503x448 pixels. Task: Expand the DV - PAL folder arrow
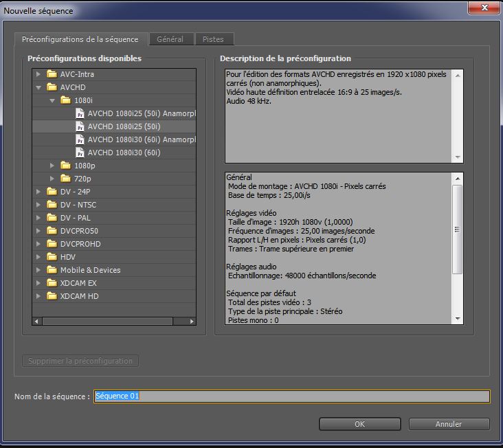pyautogui.click(x=38, y=218)
